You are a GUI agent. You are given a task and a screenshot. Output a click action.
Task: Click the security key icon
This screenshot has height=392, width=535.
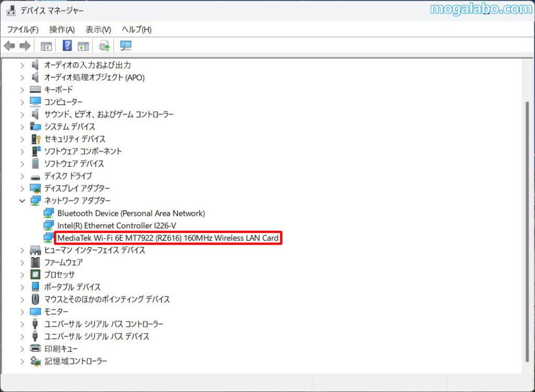point(36,139)
